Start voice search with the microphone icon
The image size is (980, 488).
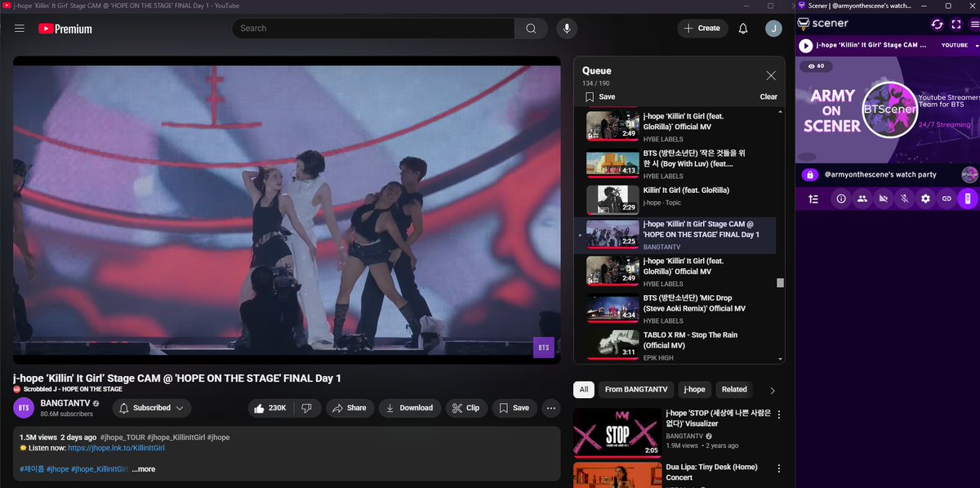click(x=567, y=29)
